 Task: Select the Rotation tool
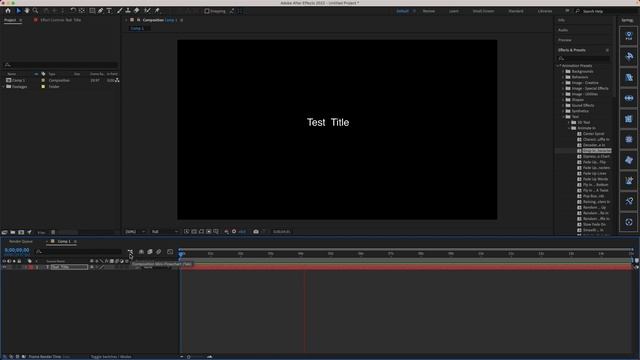point(73,11)
